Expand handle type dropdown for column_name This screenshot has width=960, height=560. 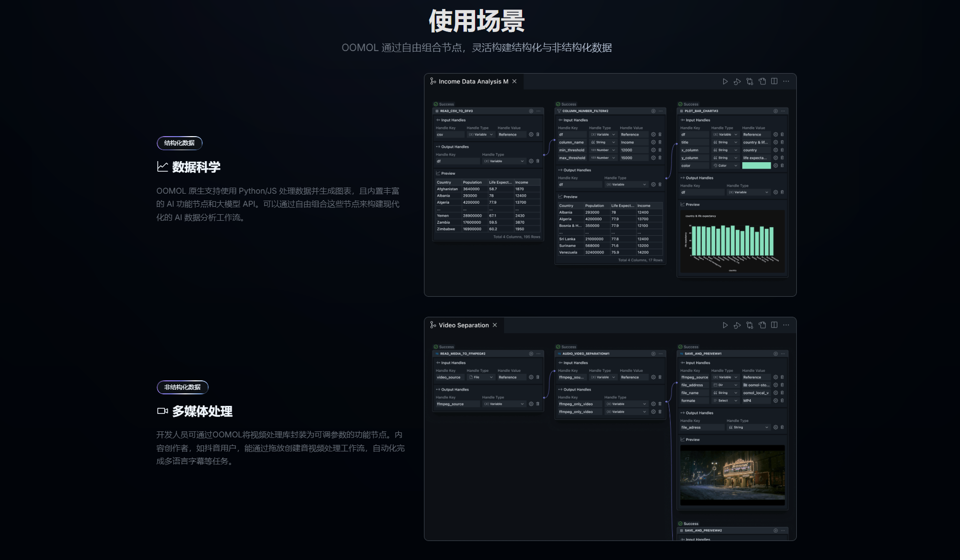pos(603,143)
